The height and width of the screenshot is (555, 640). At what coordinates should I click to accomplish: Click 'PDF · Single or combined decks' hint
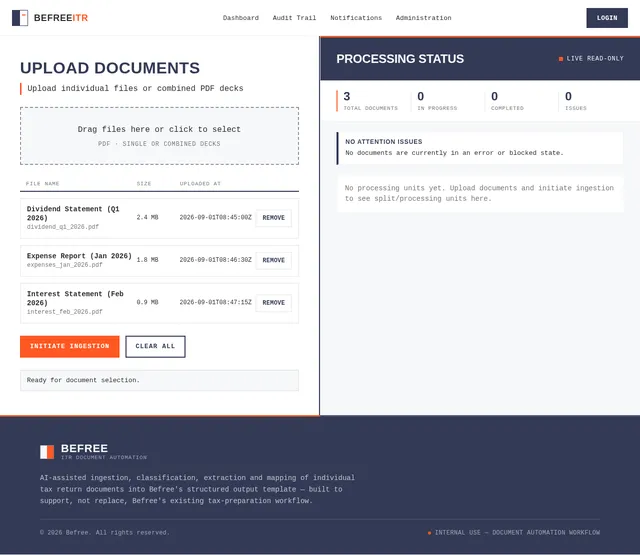[159, 144]
